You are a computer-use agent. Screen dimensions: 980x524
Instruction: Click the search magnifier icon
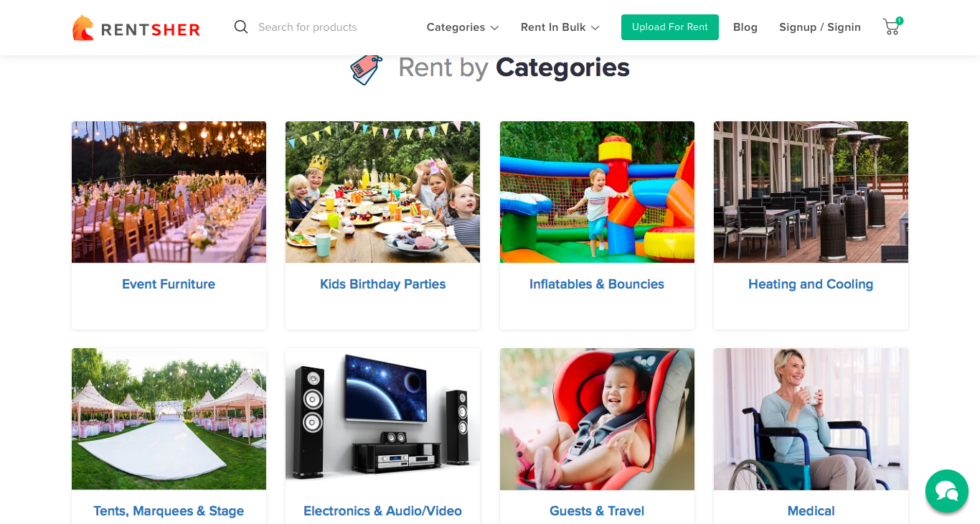pyautogui.click(x=241, y=27)
